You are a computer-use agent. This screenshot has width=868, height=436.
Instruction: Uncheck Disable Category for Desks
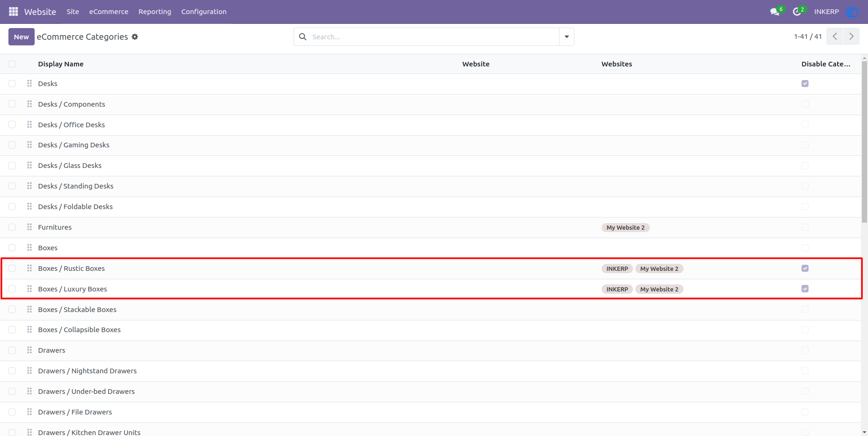click(805, 83)
